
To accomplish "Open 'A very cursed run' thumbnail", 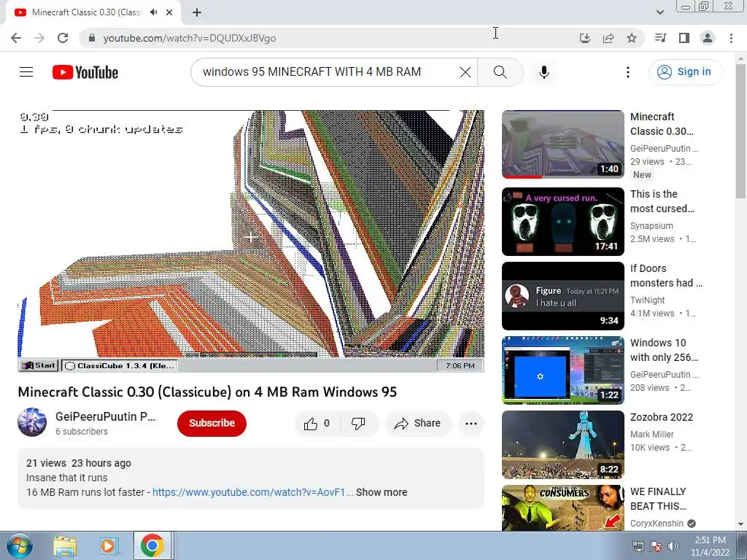I will click(563, 222).
